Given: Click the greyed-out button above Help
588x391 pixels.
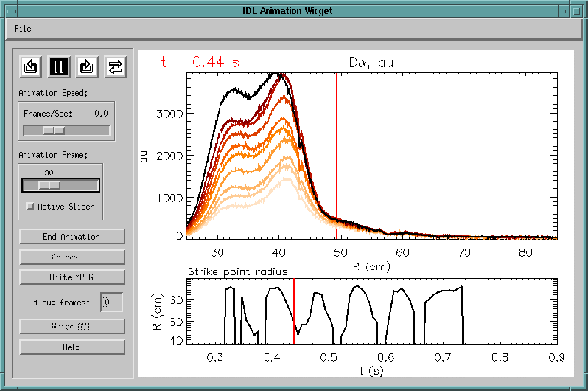Looking at the screenshot, I should click(x=72, y=326).
